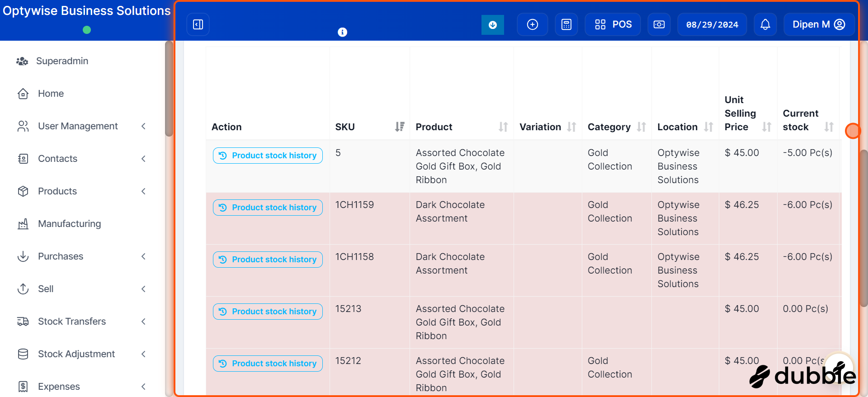Click the Superadmin users-cog icon
The width and height of the screenshot is (868, 397).
(x=22, y=61)
